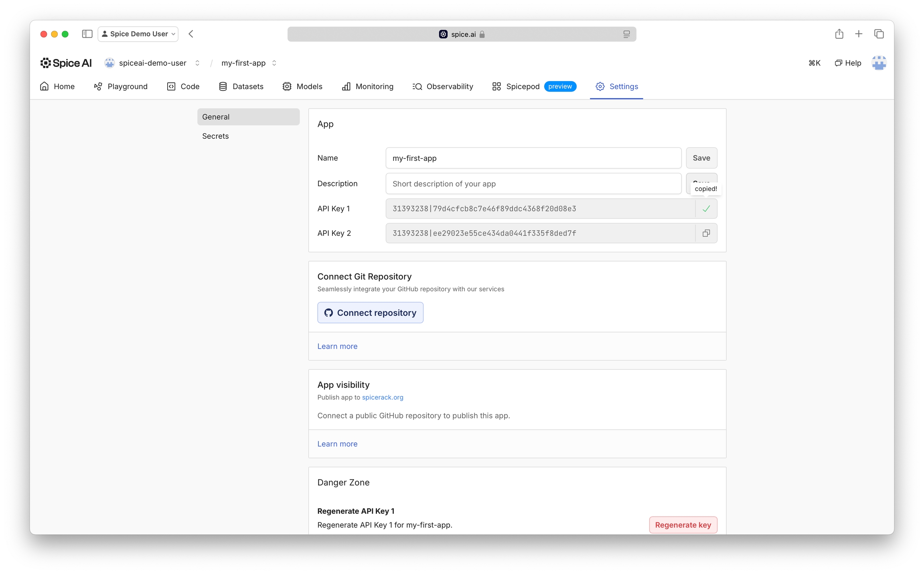
Task: Go back with browser back arrow
Action: pyautogui.click(x=191, y=34)
